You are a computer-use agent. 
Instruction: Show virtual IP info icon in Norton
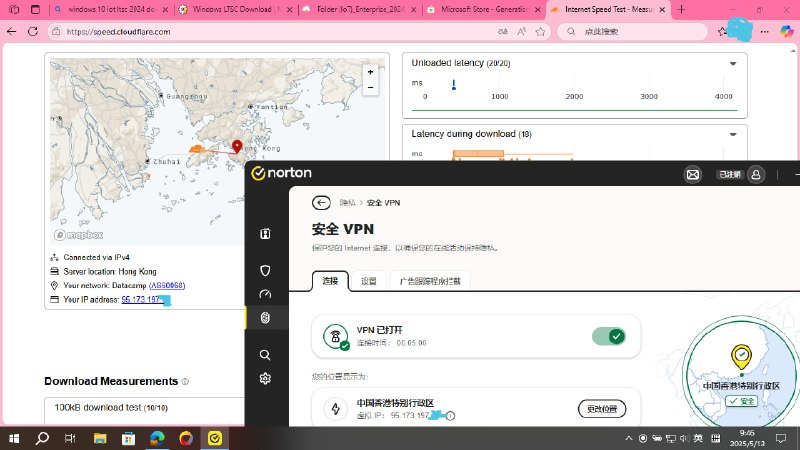(450, 416)
